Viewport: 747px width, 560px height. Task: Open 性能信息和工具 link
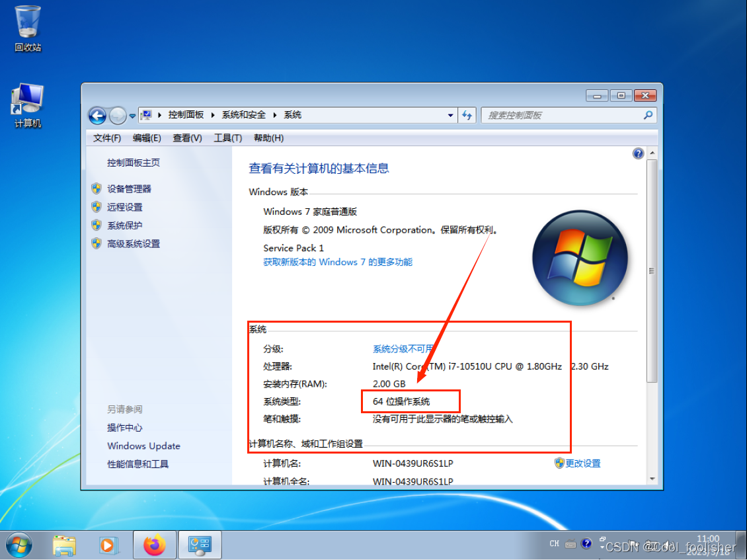point(138,464)
